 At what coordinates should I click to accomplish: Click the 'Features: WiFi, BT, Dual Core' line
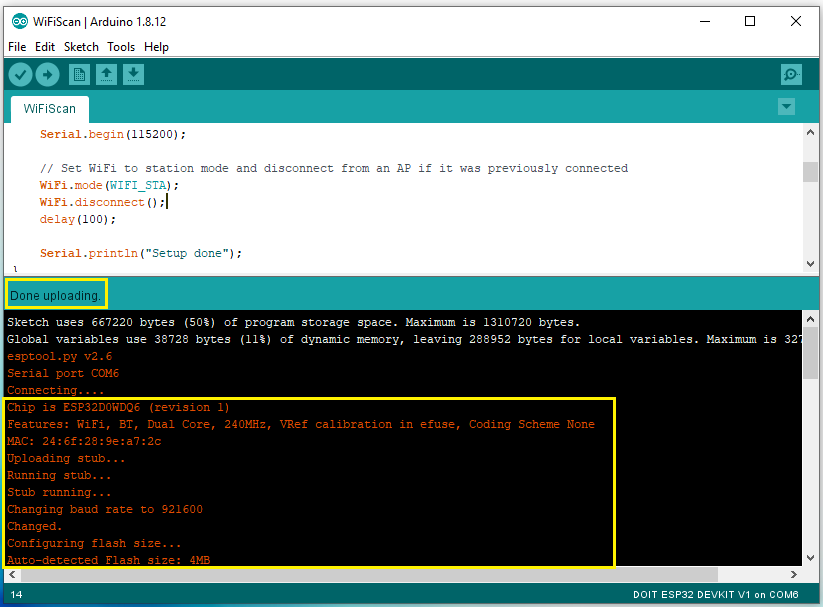pyautogui.click(x=301, y=424)
